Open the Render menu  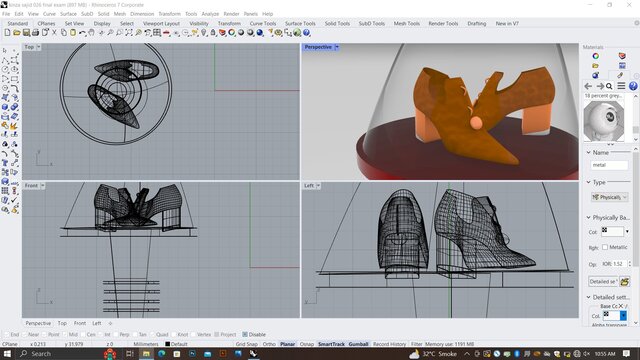(x=231, y=14)
